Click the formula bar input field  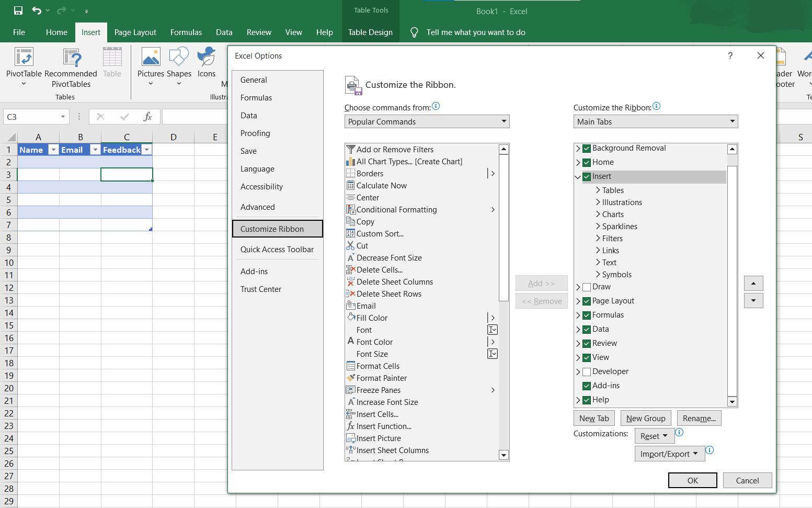(x=195, y=117)
